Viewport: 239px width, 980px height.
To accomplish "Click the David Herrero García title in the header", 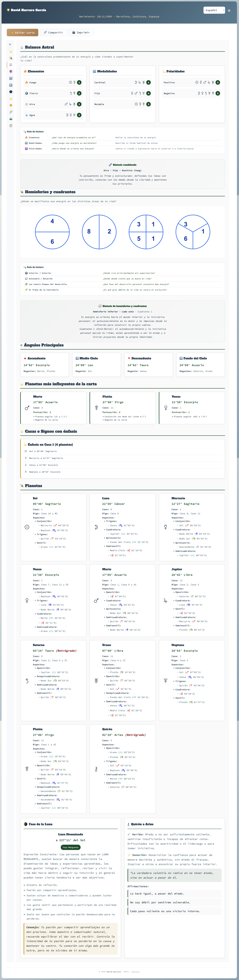I will pos(26,10).
